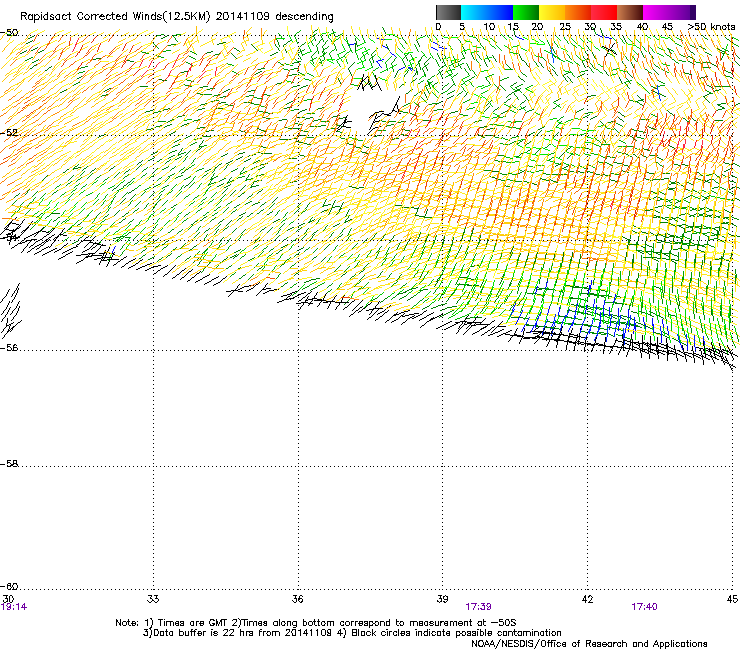
Task: Click the brown 35-40 knots legend segment
Action: (x=630, y=12)
